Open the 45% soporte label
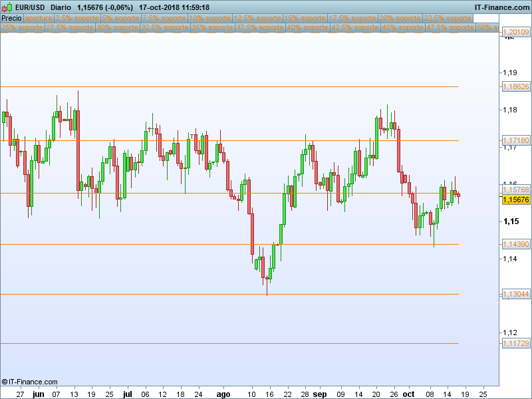532x399 pixels. point(402,27)
